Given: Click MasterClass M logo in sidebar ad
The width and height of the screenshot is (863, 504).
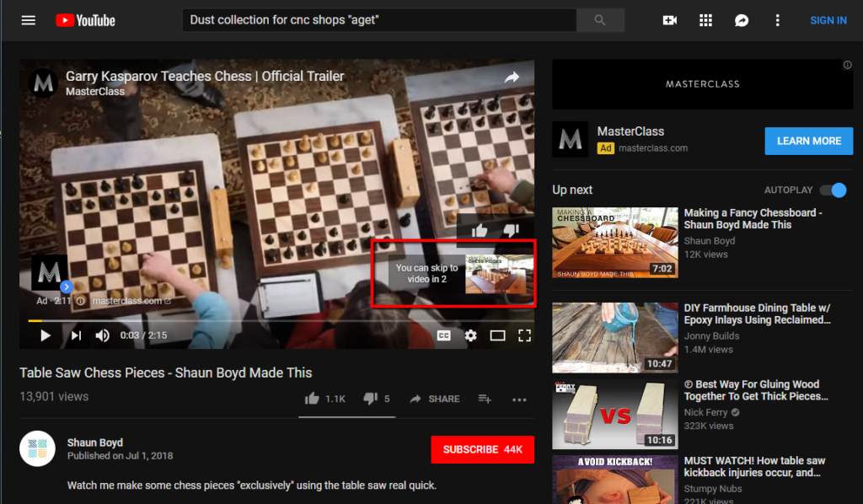Looking at the screenshot, I should [571, 140].
